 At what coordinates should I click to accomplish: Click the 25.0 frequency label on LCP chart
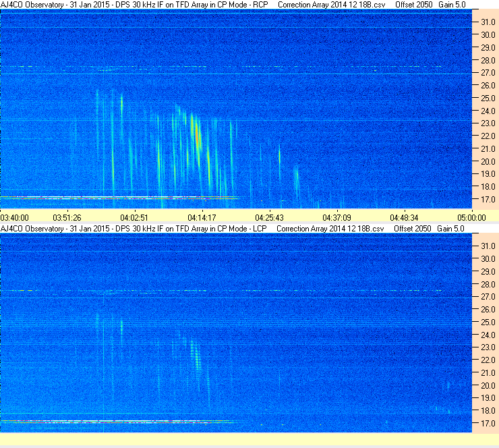tap(488, 323)
